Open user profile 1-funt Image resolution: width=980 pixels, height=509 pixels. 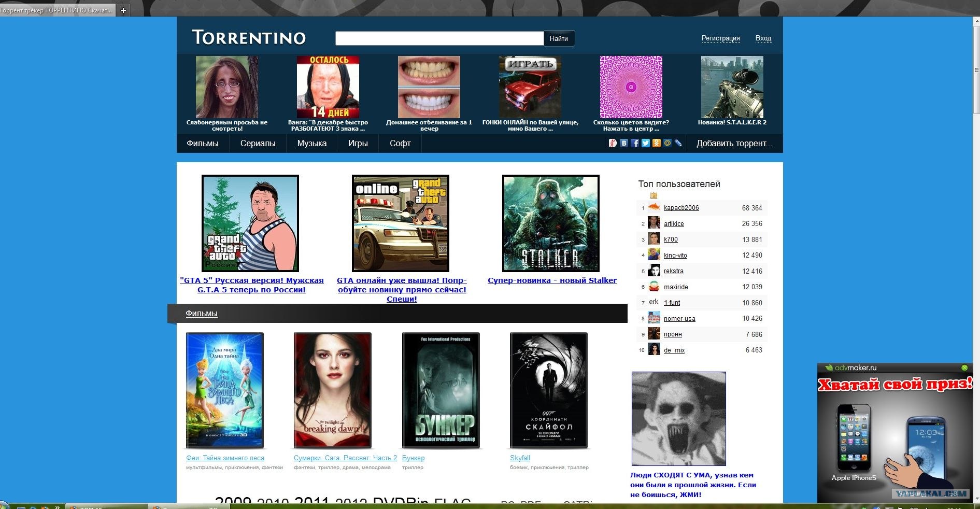coord(672,303)
